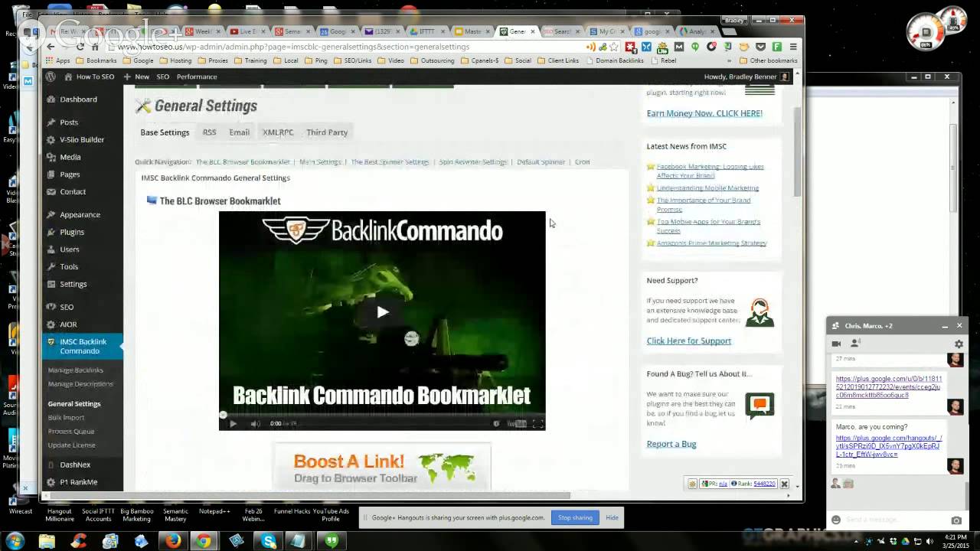Expand Other bookmarks folder
Image resolution: width=980 pixels, height=551 pixels.
(768, 60)
